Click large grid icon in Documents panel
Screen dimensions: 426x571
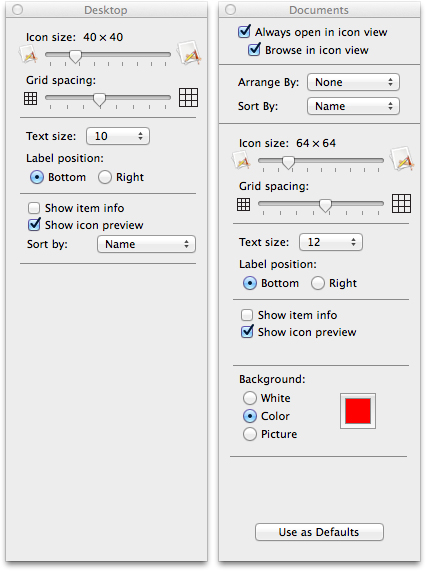pyautogui.click(x=402, y=203)
